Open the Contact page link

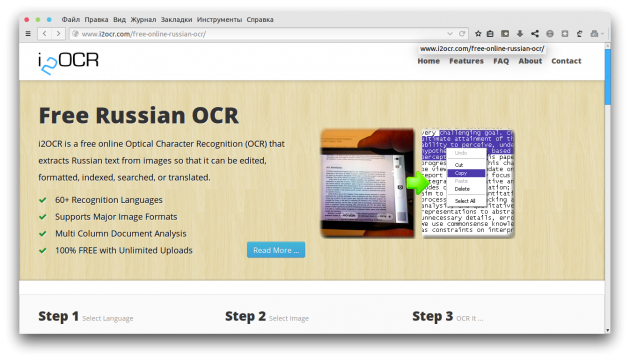click(566, 61)
